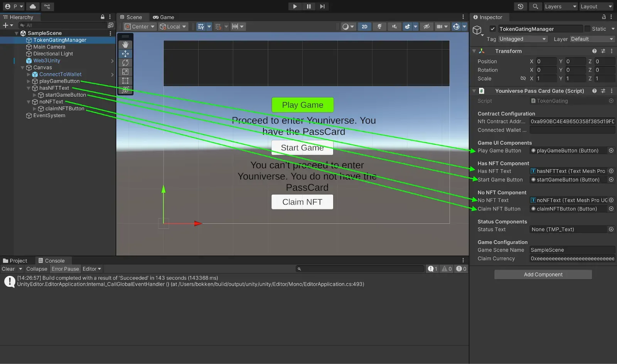Enable the Static checkbox in Inspector
This screenshot has height=364, width=617.
coord(587,29)
